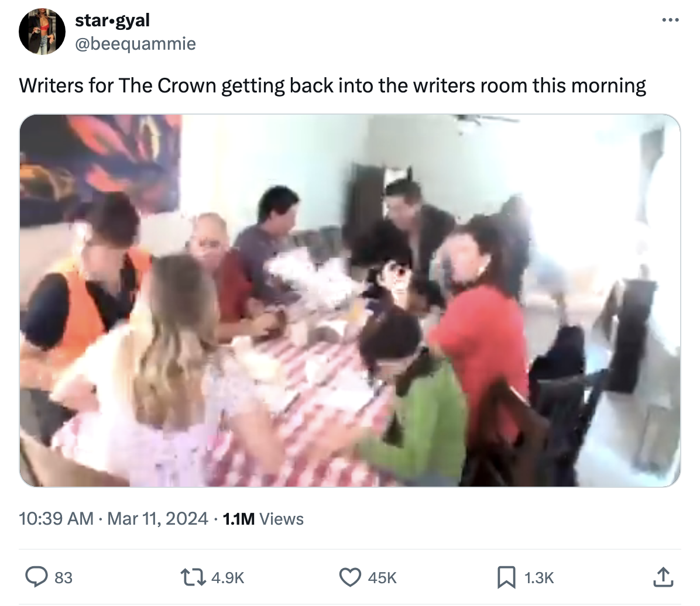Click the 83 replies count

pos(63,578)
